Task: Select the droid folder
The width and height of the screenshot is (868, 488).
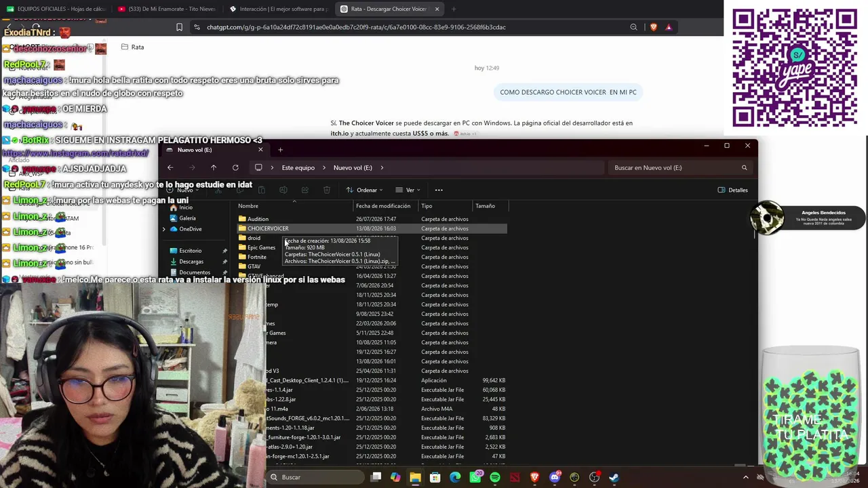Action: point(250,238)
